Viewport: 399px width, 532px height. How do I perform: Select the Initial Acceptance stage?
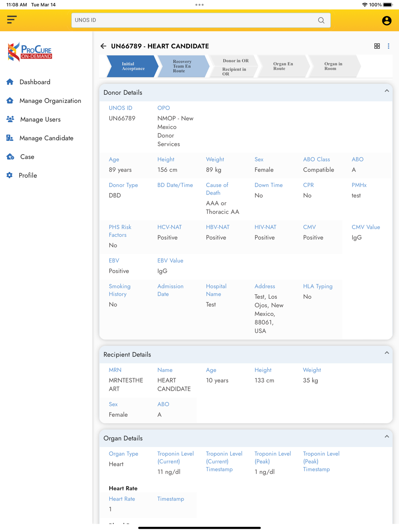point(133,66)
